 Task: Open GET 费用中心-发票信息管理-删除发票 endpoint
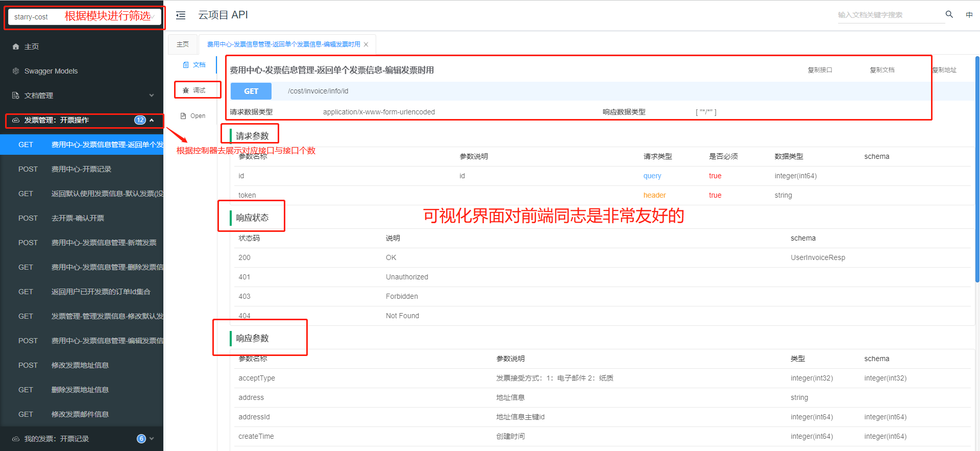point(82,267)
